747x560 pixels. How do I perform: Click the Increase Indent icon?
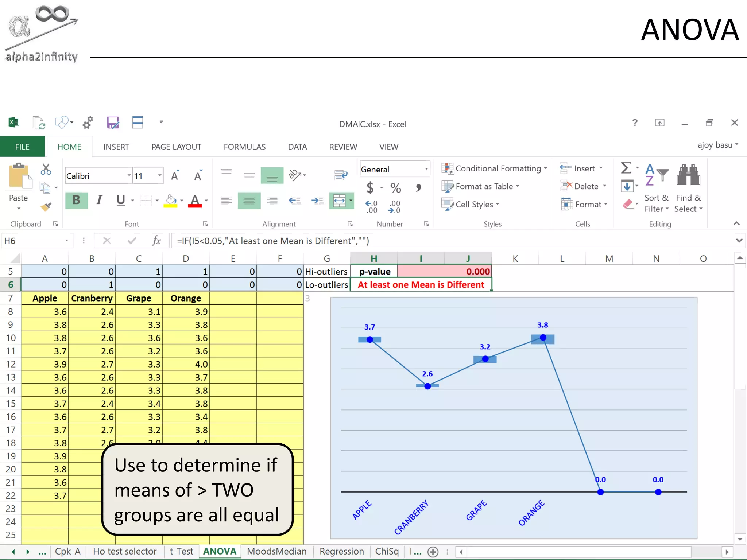click(318, 200)
